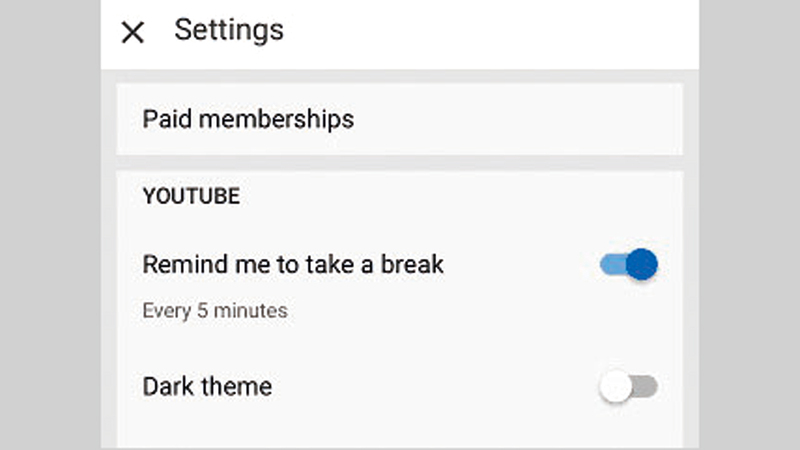The image size is (800, 450).
Task: Click empty space right of Paid memberships
Action: [x=520, y=120]
